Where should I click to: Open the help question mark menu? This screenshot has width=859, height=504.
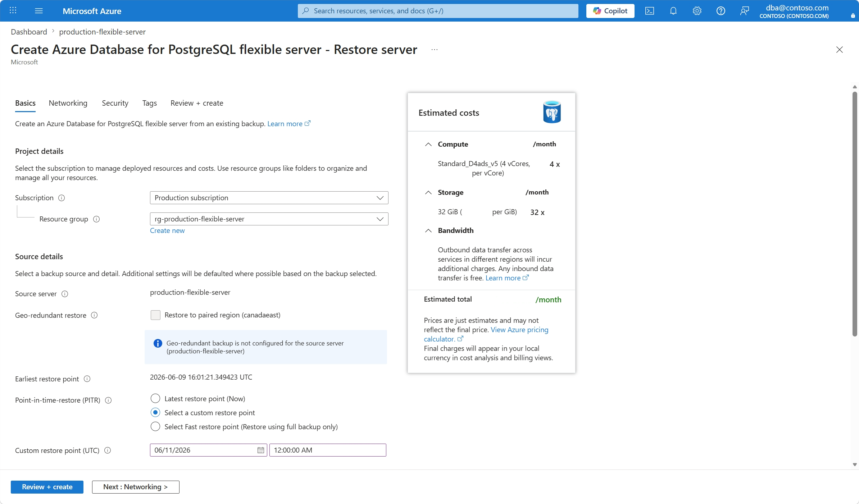coord(721,11)
